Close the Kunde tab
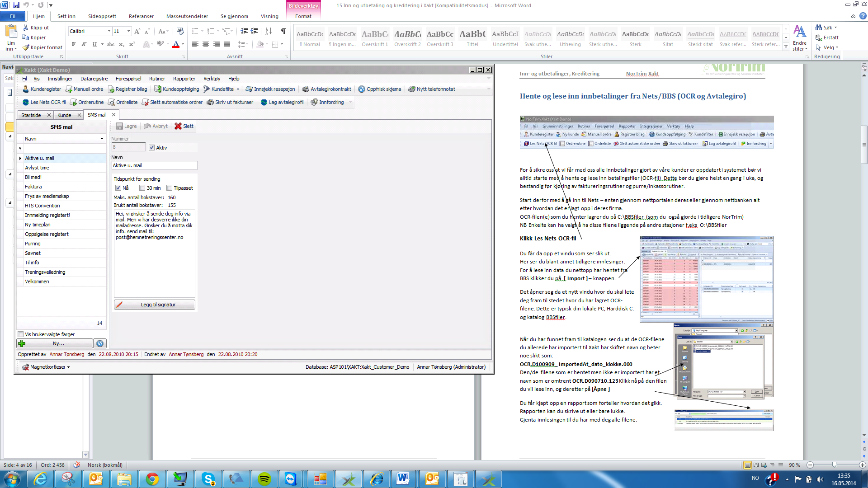The height and width of the screenshot is (488, 868). [x=79, y=115]
